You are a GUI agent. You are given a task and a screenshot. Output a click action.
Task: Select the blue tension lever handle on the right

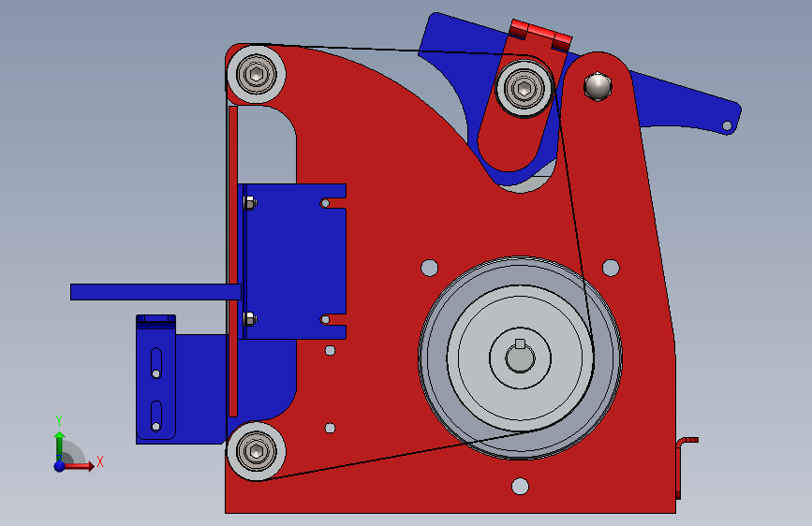click(x=687, y=105)
